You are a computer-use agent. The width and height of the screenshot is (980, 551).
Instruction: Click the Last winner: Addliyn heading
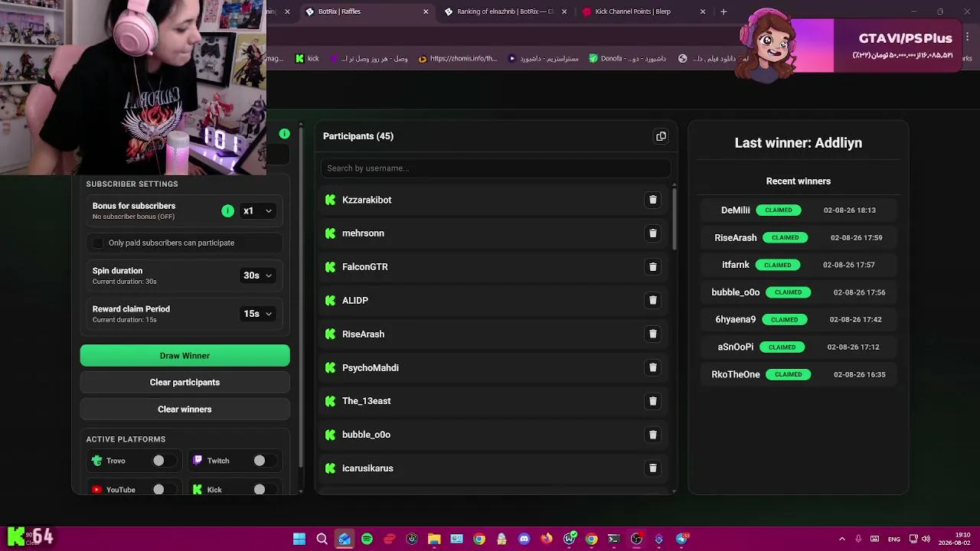pos(798,143)
